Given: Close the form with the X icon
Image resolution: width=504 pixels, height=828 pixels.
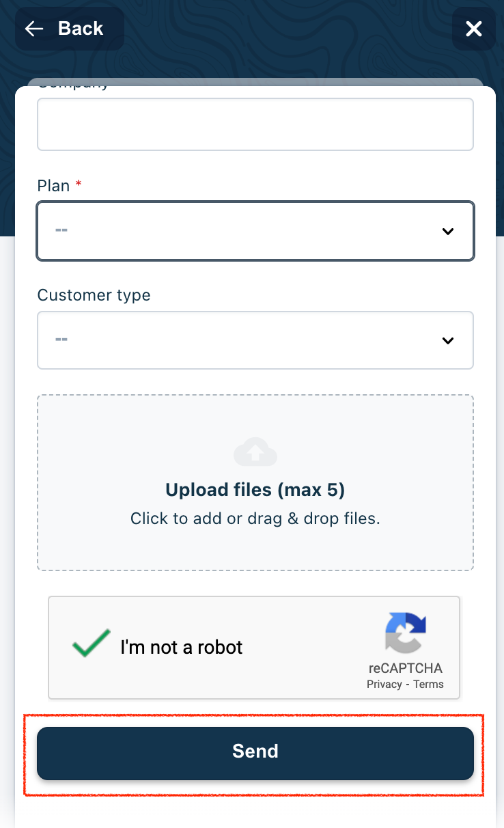Looking at the screenshot, I should (x=474, y=29).
